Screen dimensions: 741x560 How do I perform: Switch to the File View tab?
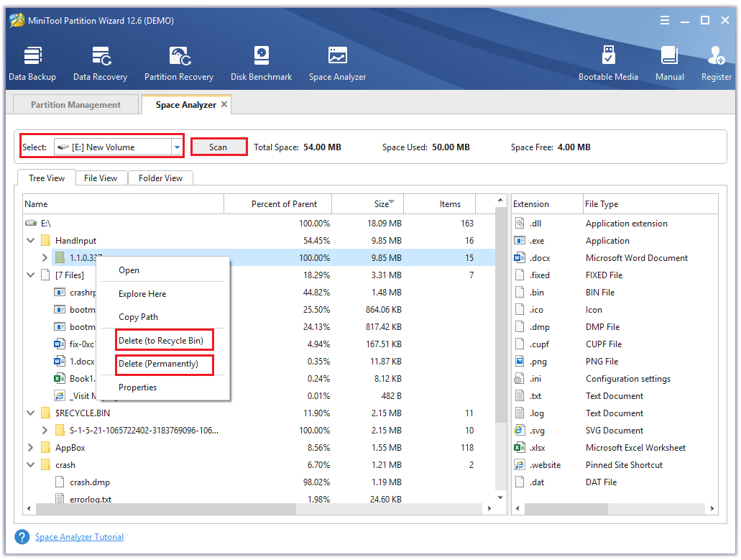point(101,178)
